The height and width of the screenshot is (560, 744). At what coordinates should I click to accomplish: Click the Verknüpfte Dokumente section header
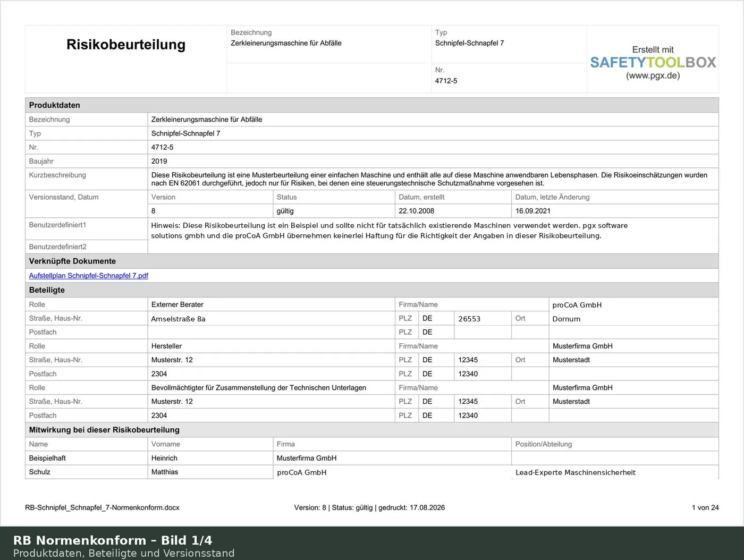click(372, 261)
